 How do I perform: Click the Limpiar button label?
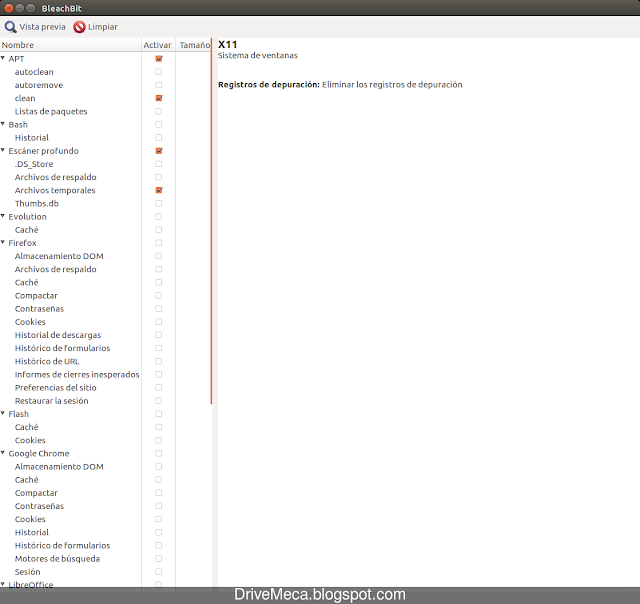103,27
